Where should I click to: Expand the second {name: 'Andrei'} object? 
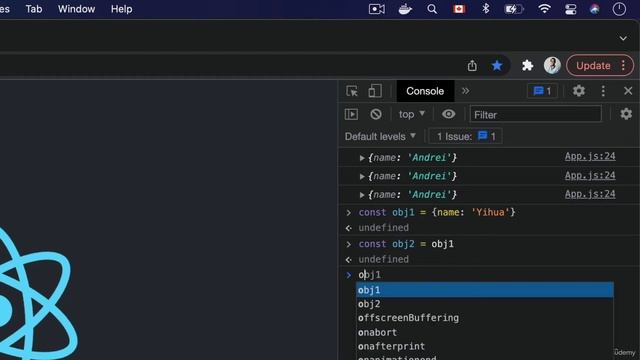click(362, 176)
